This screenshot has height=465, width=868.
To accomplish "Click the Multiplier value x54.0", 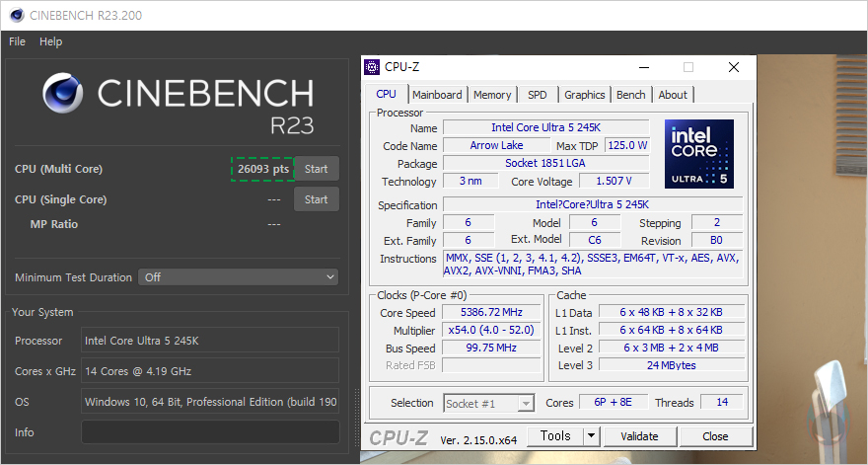I will 491,330.
